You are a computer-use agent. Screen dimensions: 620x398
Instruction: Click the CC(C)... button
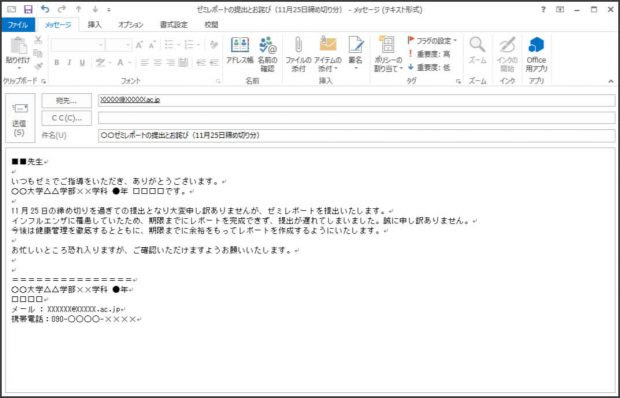point(66,118)
